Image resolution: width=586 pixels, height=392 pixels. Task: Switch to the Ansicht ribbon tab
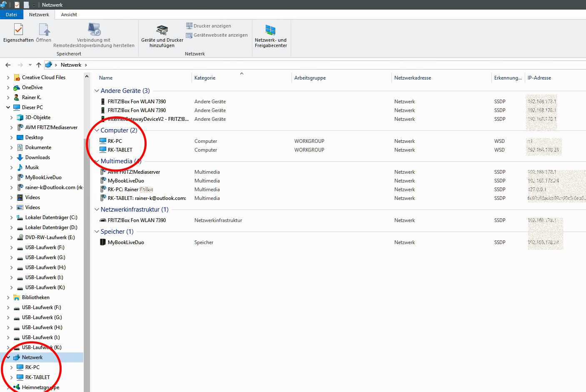click(69, 15)
